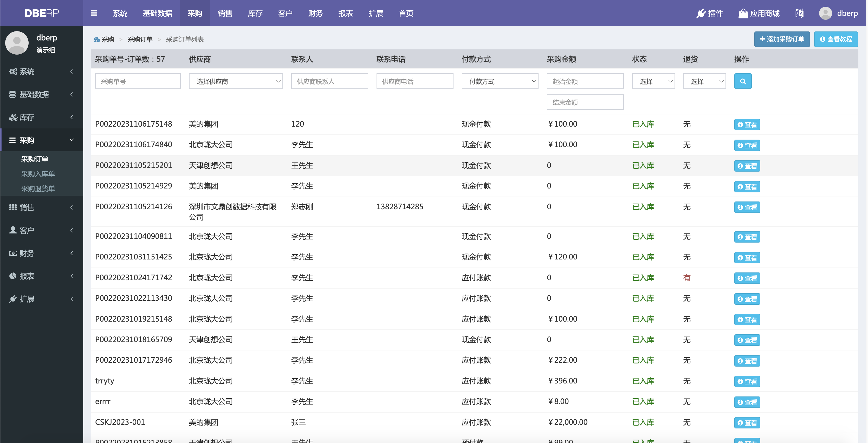Viewport: 868px width, 443px height.
Task: Click the sidebar 采购 list icon
Action: (x=12, y=140)
